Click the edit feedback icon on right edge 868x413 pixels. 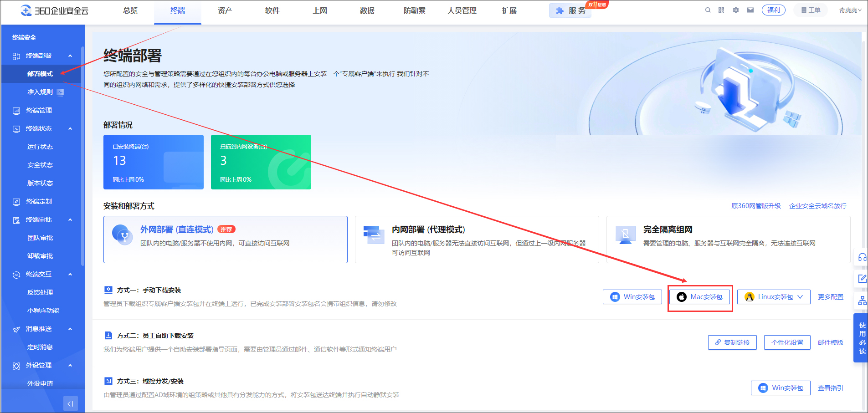[862, 279]
